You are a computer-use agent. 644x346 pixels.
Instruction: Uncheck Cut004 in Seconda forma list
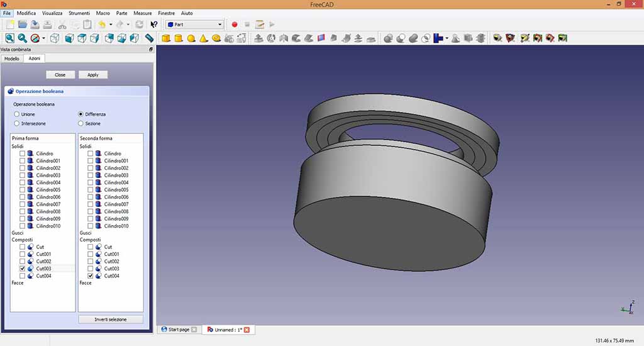click(91, 276)
